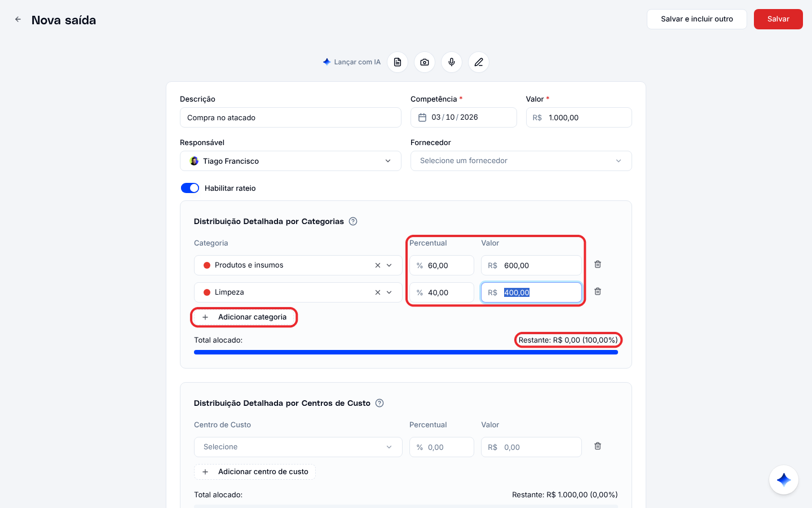Click the blue Total alocado progress bar
This screenshot has width=812, height=508.
406,352
